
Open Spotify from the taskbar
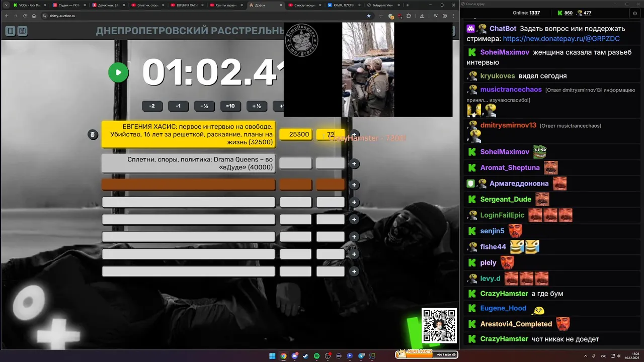316,356
